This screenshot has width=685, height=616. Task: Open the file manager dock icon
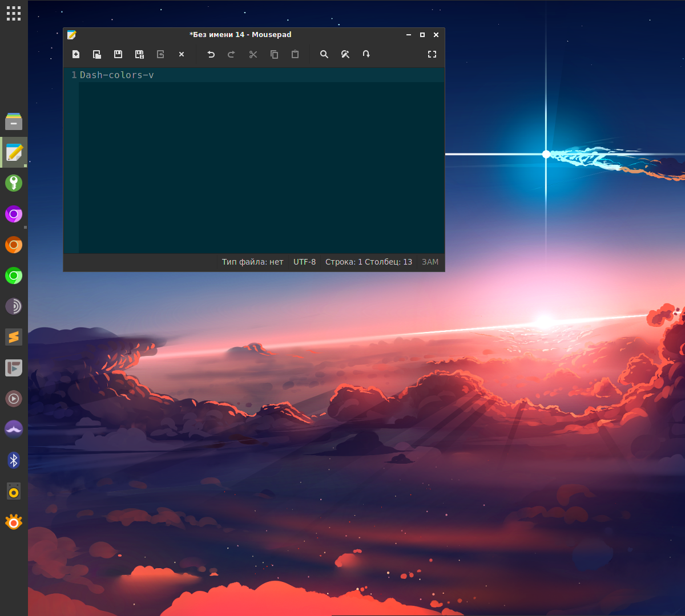click(x=14, y=121)
